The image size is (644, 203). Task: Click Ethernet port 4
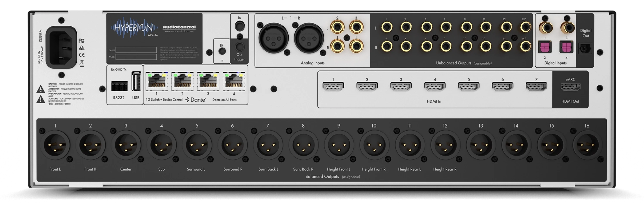(234, 81)
